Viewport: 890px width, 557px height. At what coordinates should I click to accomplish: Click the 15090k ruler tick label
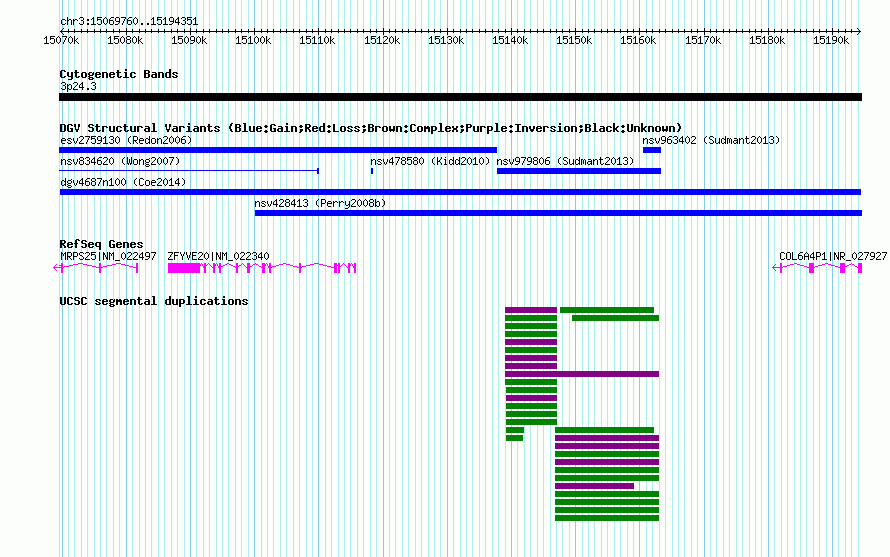pyautogui.click(x=189, y=40)
